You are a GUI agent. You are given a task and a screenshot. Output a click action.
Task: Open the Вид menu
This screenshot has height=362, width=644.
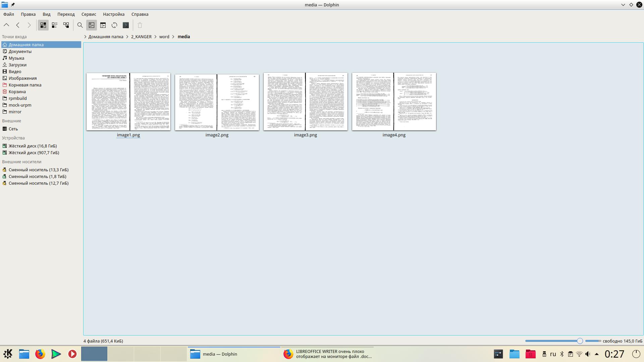[x=46, y=14]
